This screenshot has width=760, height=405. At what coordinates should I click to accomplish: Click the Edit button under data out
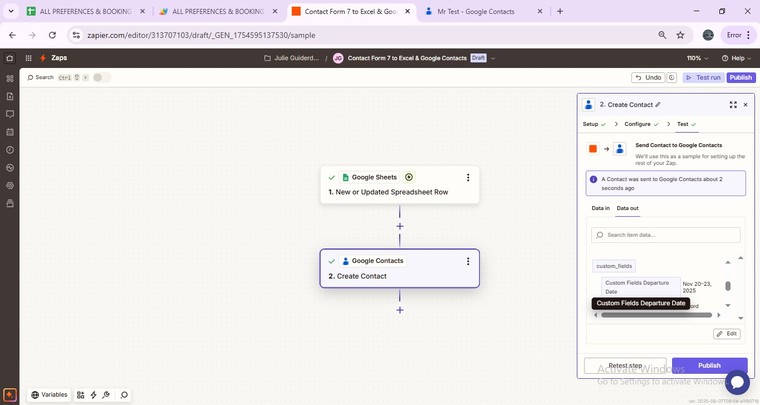[727, 334]
